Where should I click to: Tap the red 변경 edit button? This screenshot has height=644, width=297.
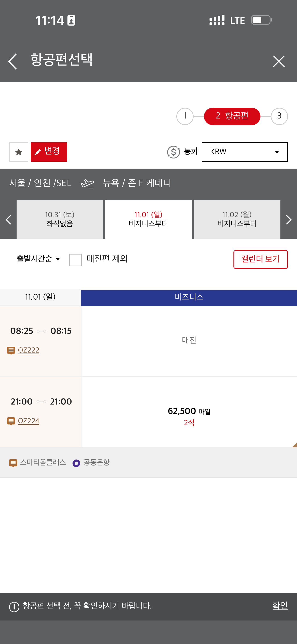pyautogui.click(x=49, y=152)
